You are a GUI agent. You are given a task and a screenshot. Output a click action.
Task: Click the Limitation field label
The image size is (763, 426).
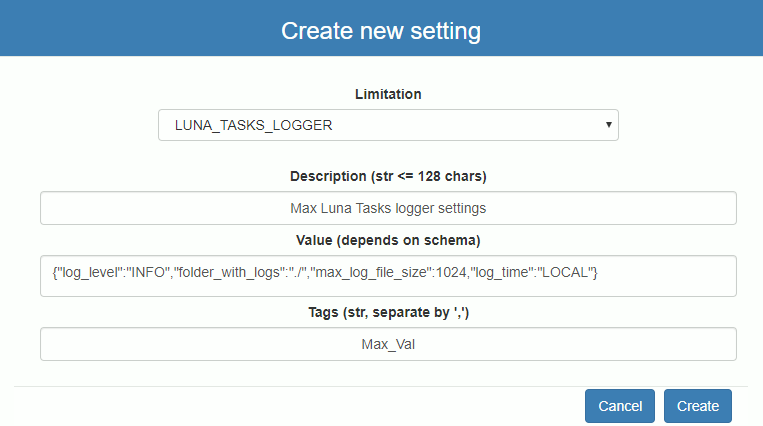(x=388, y=94)
